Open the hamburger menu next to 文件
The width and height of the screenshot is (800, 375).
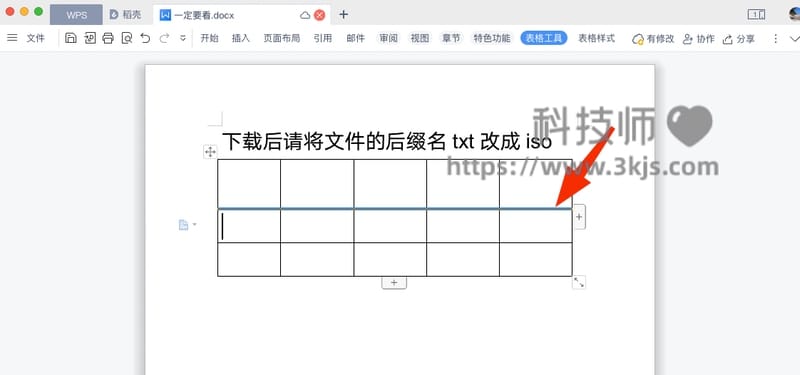click(12, 38)
